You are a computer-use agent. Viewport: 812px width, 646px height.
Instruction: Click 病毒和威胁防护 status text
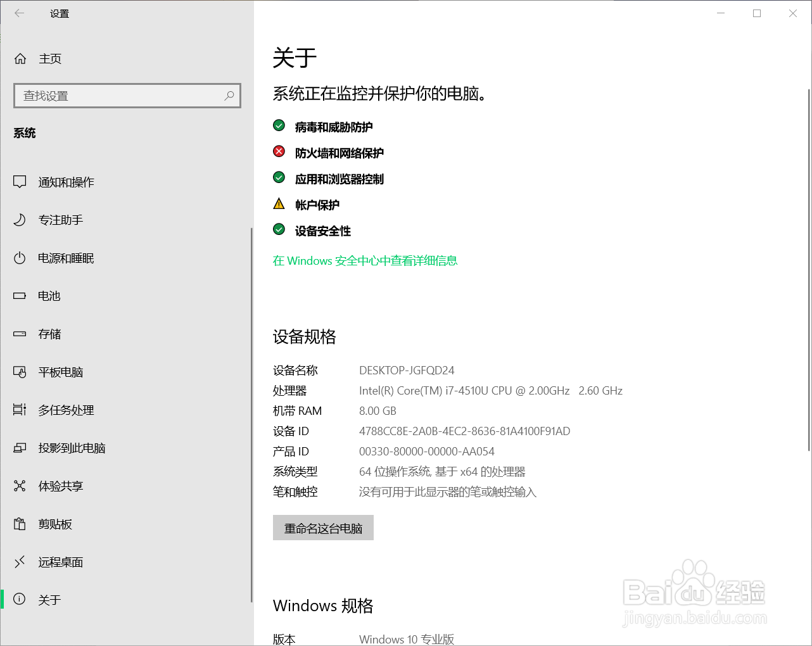[334, 127]
